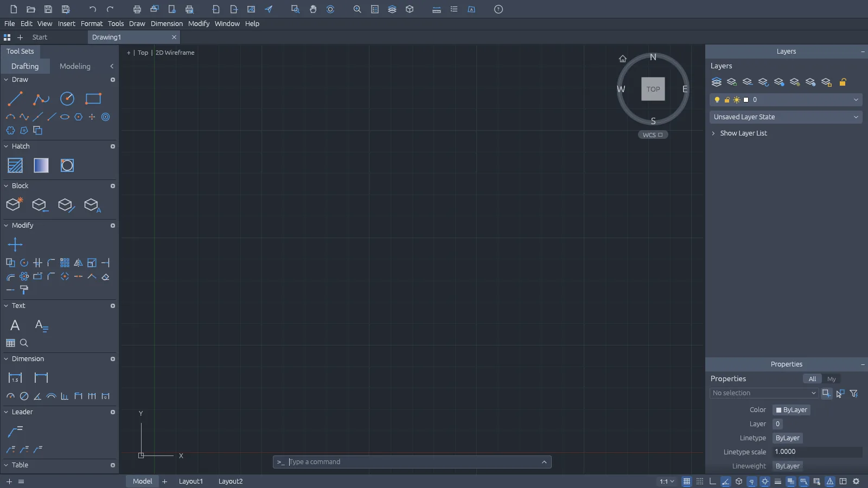
Task: Select the Move tool in Modify
Action: click(x=15, y=245)
